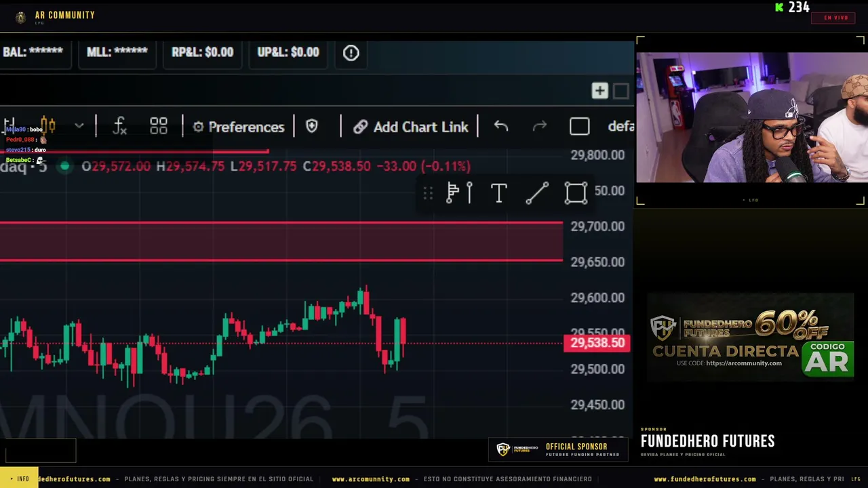Click chat message from stevo215
This screenshot has height=488, width=868.
[x=26, y=150]
